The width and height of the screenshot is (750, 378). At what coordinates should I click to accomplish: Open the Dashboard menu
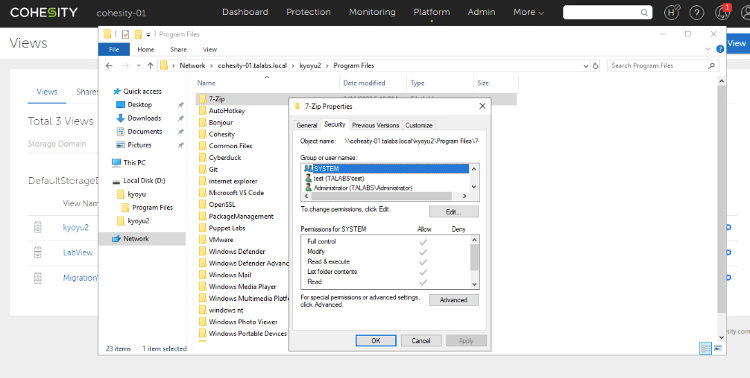click(245, 12)
